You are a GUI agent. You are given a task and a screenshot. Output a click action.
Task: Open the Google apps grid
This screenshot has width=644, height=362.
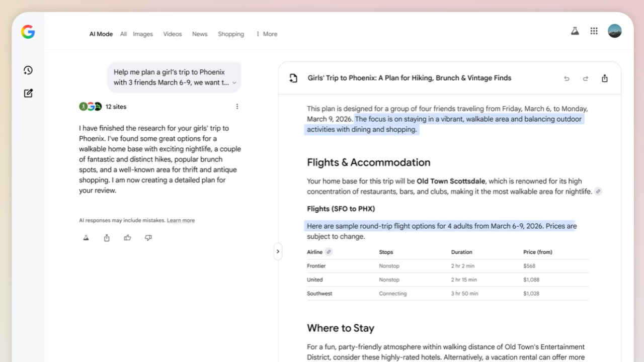pyautogui.click(x=594, y=31)
